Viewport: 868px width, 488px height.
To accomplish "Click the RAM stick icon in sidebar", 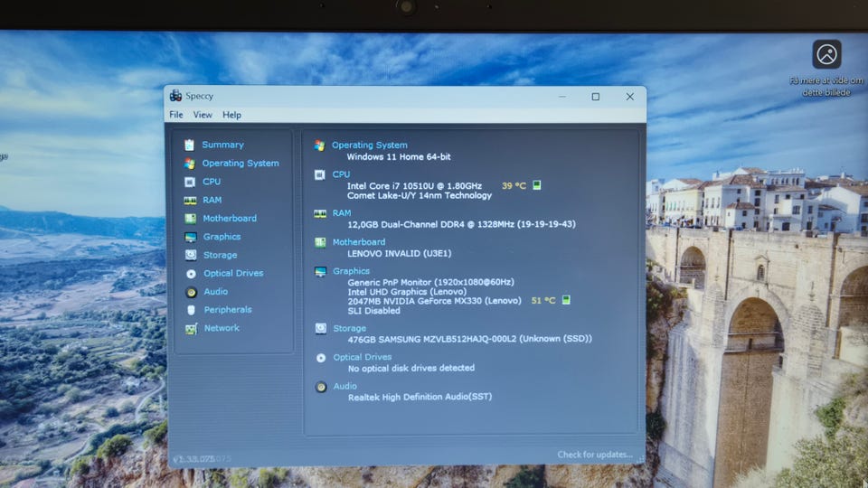I will point(190,201).
